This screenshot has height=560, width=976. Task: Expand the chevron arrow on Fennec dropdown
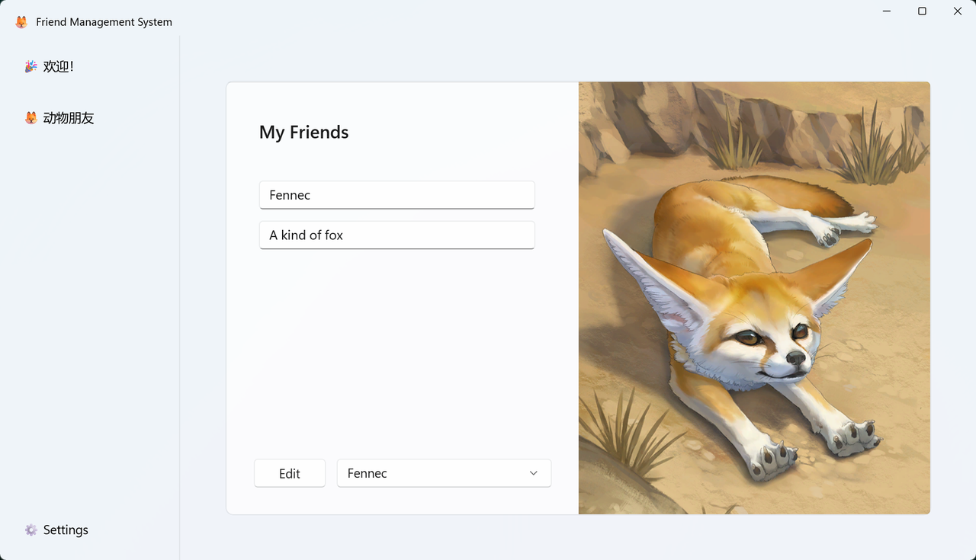click(x=534, y=473)
